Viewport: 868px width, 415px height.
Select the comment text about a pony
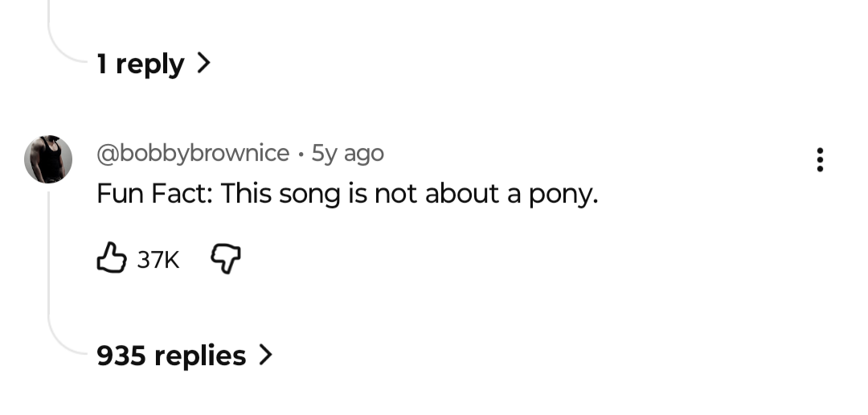pyautogui.click(x=347, y=194)
